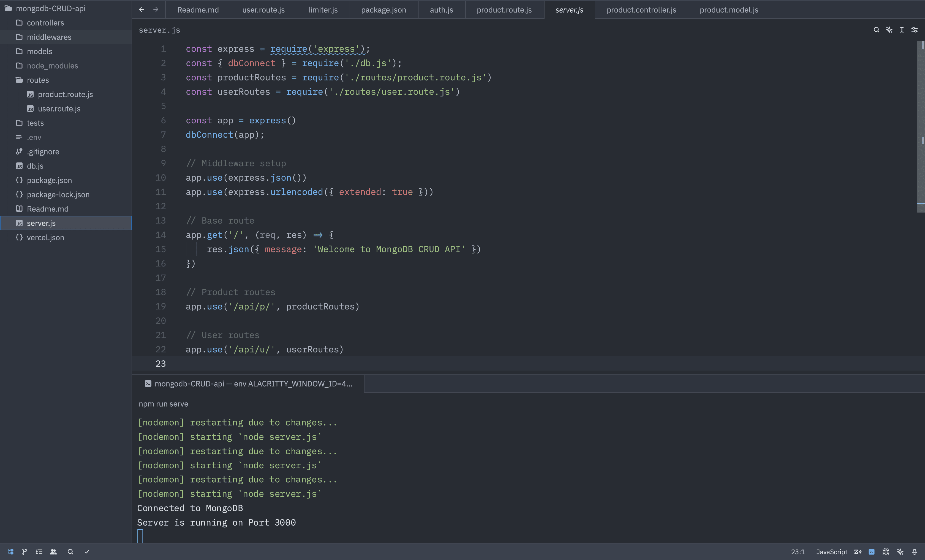
Task: Toggle the project panel icon in status bar
Action: [10, 551]
